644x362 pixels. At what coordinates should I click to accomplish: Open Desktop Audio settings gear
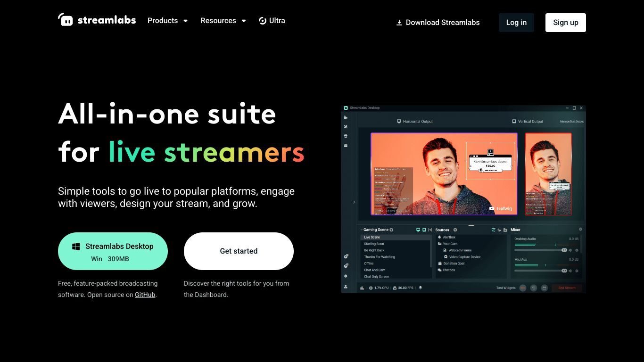(577, 250)
